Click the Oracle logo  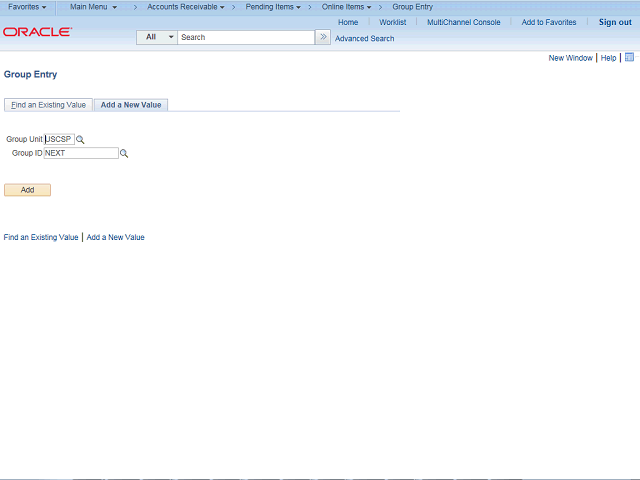point(38,32)
